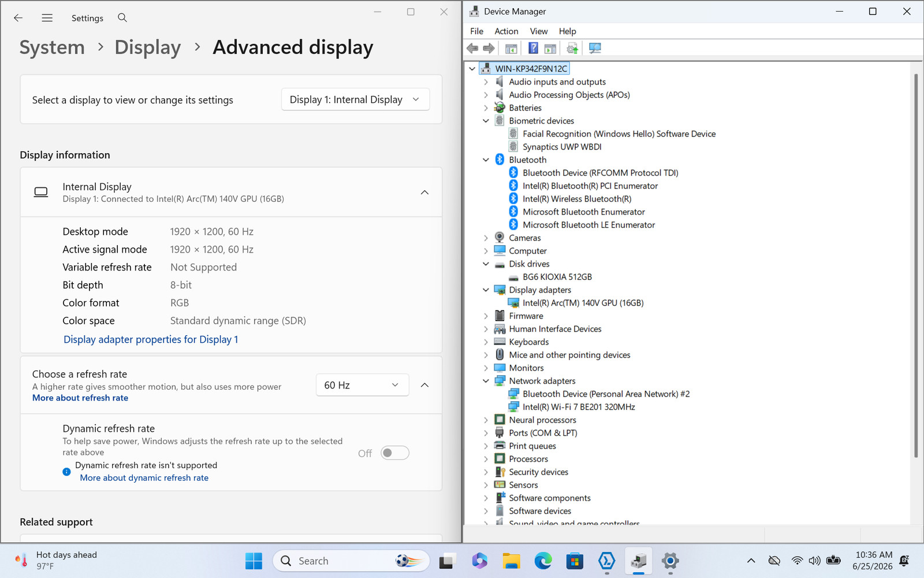The image size is (924, 578).
Task: Click the battery icon in system tray
Action: [x=833, y=561]
